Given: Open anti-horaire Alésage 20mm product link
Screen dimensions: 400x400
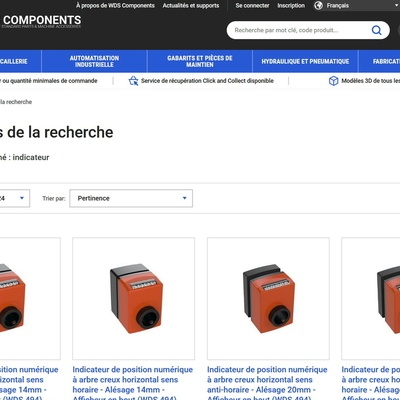Looking at the screenshot, I should [267, 384].
